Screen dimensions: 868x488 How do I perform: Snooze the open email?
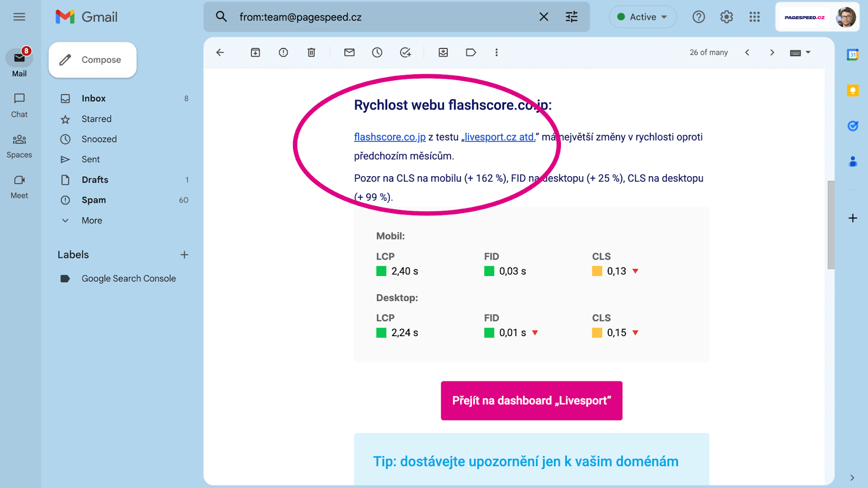point(377,52)
